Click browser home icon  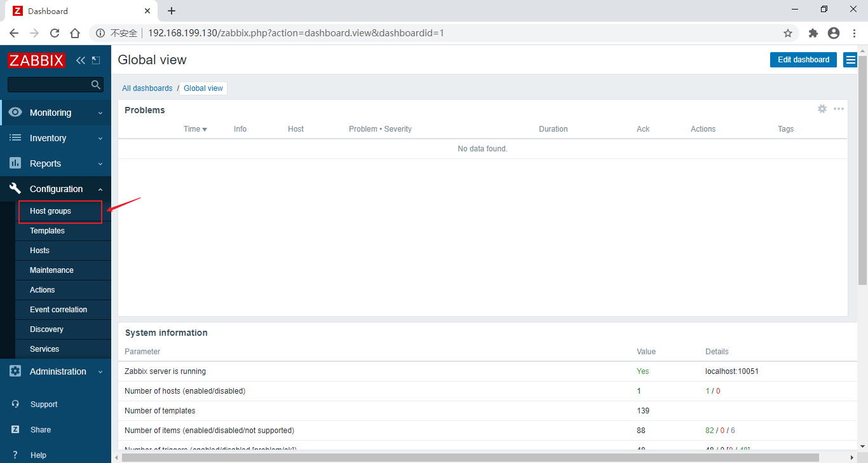(75, 33)
